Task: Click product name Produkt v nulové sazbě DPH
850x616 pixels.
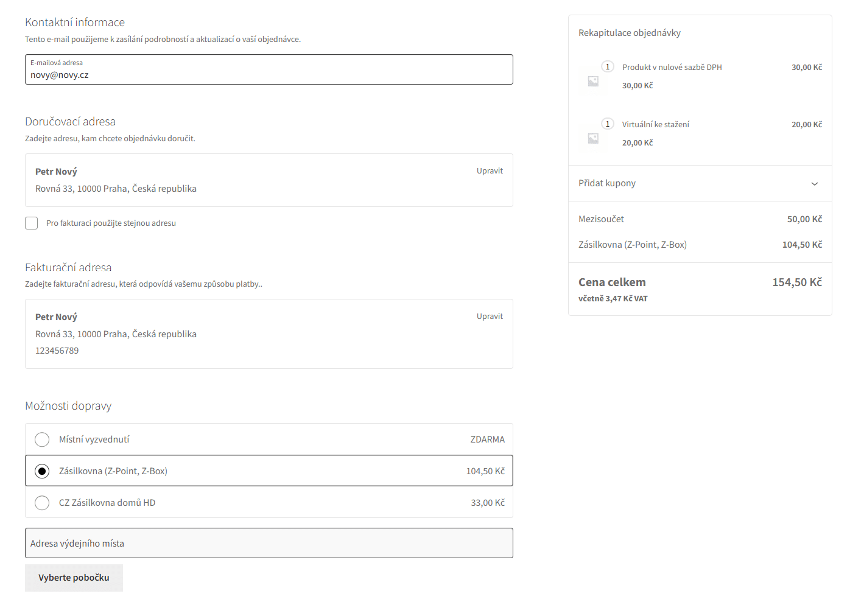Action: (672, 68)
